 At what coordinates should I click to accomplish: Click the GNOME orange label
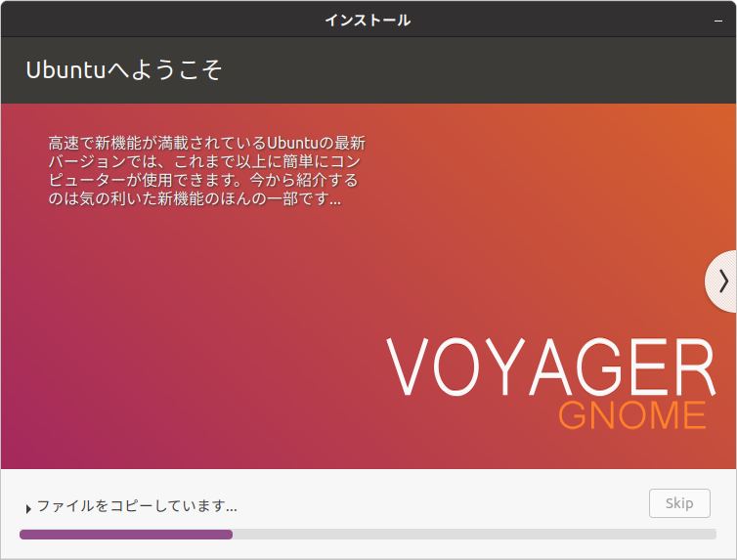[x=632, y=415]
